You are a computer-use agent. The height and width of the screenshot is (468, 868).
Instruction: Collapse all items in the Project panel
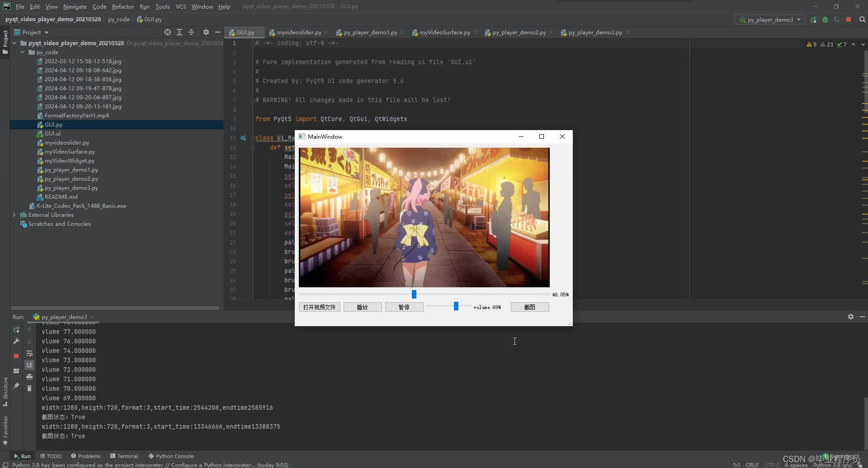pos(191,32)
